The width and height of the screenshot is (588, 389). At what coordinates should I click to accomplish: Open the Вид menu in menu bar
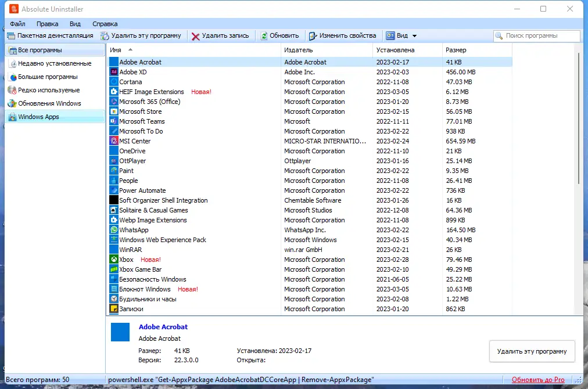pyautogui.click(x=75, y=24)
